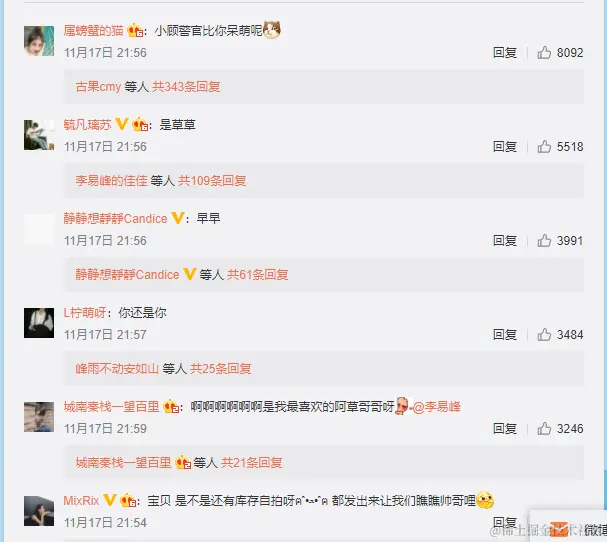The image size is (607, 542).
Task: Like the comment showing 3246 likes
Action: pos(544,429)
